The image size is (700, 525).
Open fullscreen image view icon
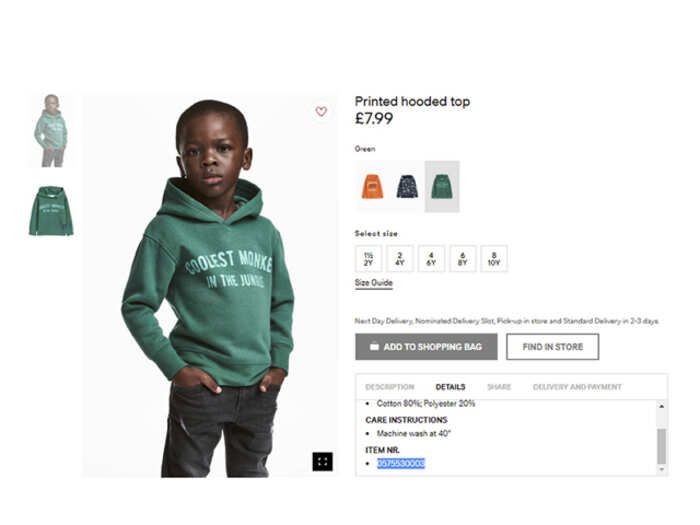pyautogui.click(x=322, y=462)
